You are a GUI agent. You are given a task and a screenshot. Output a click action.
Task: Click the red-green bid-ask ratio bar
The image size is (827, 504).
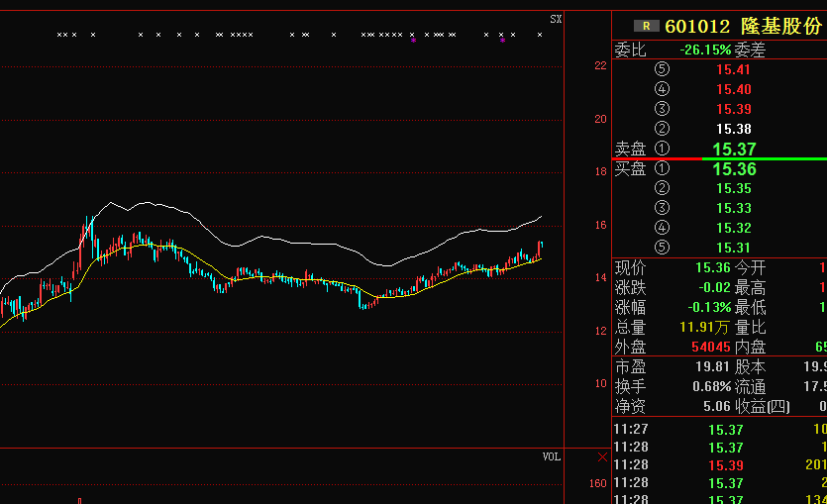pyautogui.click(x=719, y=158)
